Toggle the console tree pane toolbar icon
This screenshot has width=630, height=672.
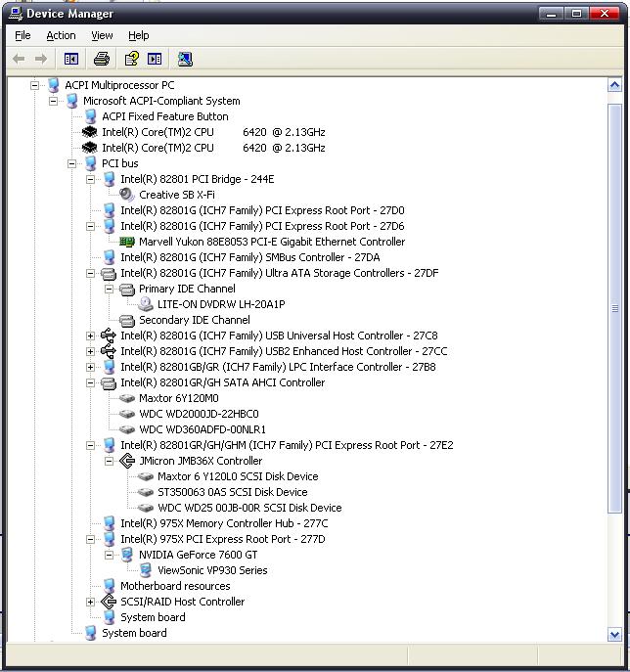(x=71, y=59)
